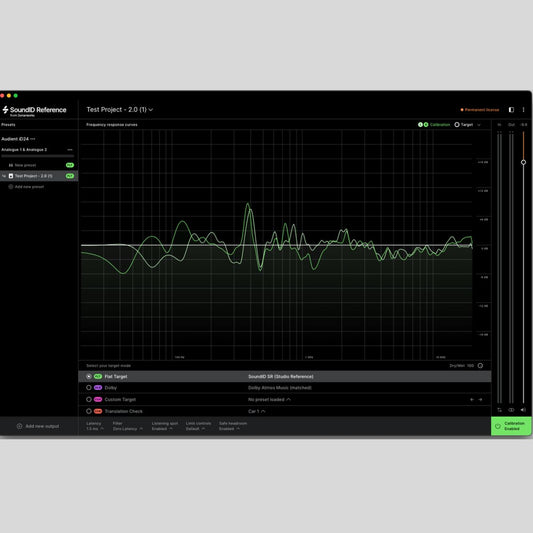Select the Flat Target radio button
The width and height of the screenshot is (533, 533).
click(x=88, y=376)
